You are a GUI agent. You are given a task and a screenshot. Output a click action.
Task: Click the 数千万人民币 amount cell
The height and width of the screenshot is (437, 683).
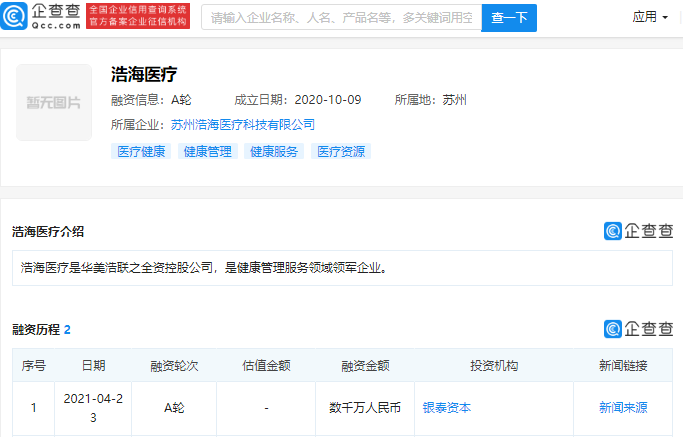point(365,408)
